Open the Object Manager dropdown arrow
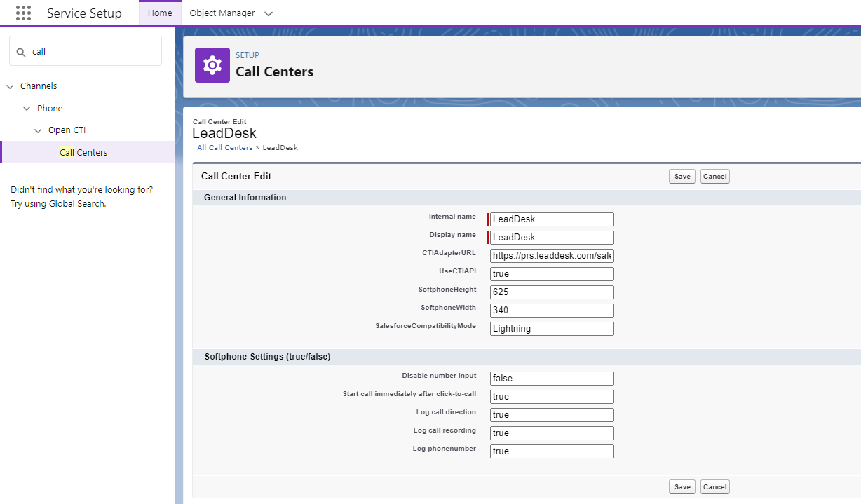 [x=269, y=13]
